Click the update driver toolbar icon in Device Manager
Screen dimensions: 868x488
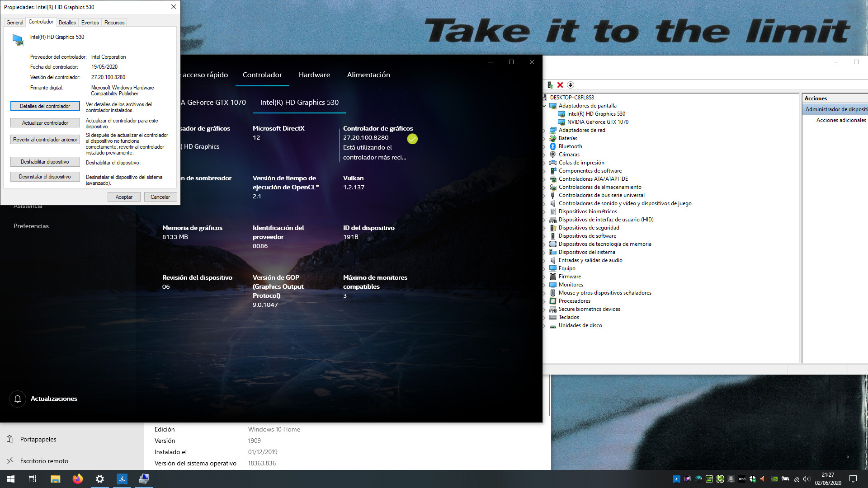point(550,85)
